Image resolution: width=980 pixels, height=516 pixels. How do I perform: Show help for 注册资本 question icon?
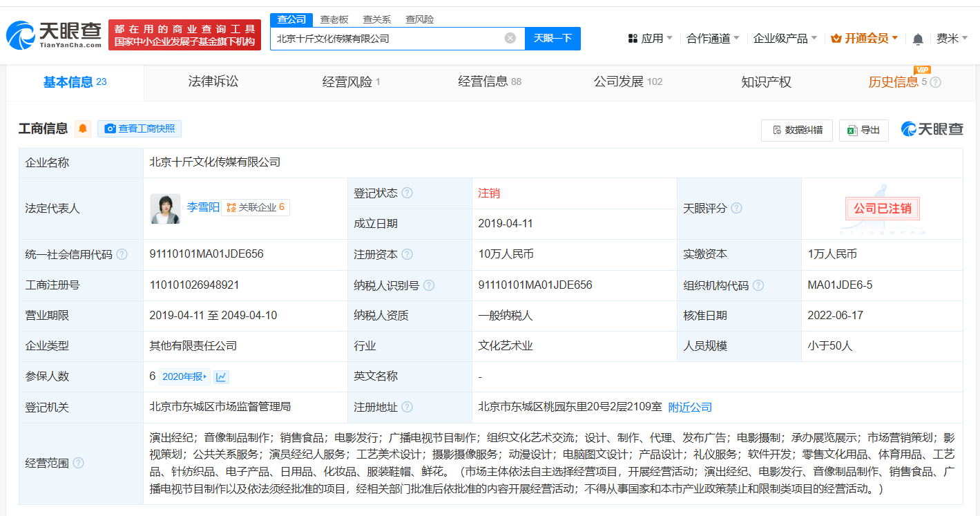pyautogui.click(x=407, y=254)
